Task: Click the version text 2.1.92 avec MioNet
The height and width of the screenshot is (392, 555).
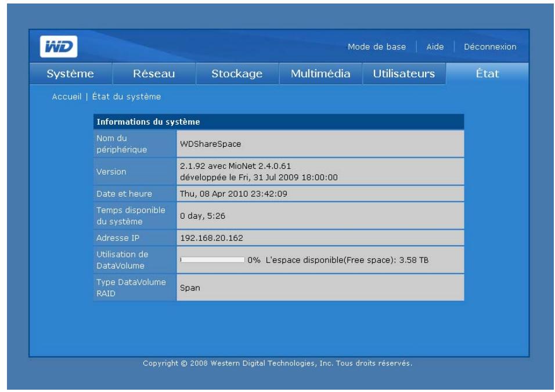Action: [x=235, y=166]
